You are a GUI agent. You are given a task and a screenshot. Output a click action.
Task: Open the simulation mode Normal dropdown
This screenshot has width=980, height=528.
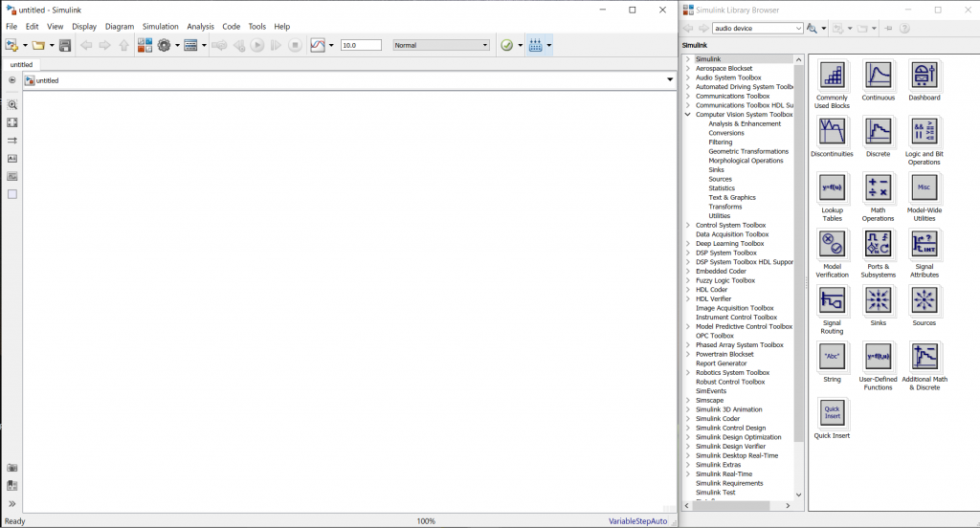pyautogui.click(x=440, y=45)
